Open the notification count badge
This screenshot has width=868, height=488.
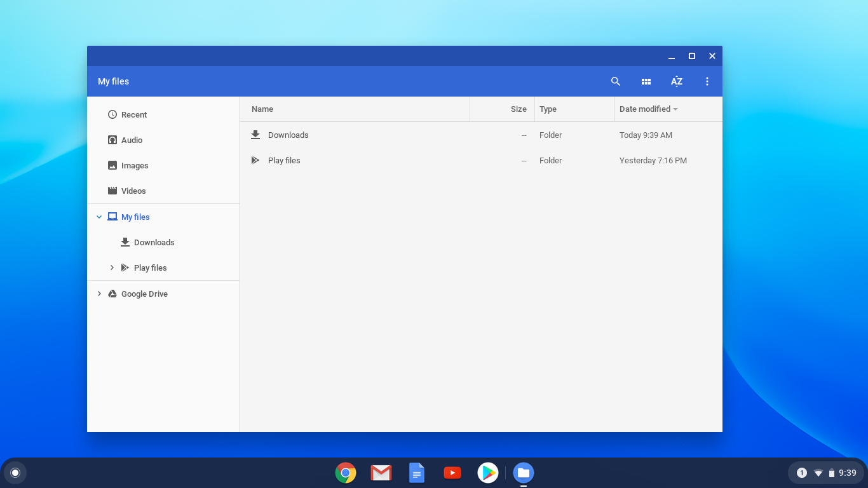tap(802, 473)
